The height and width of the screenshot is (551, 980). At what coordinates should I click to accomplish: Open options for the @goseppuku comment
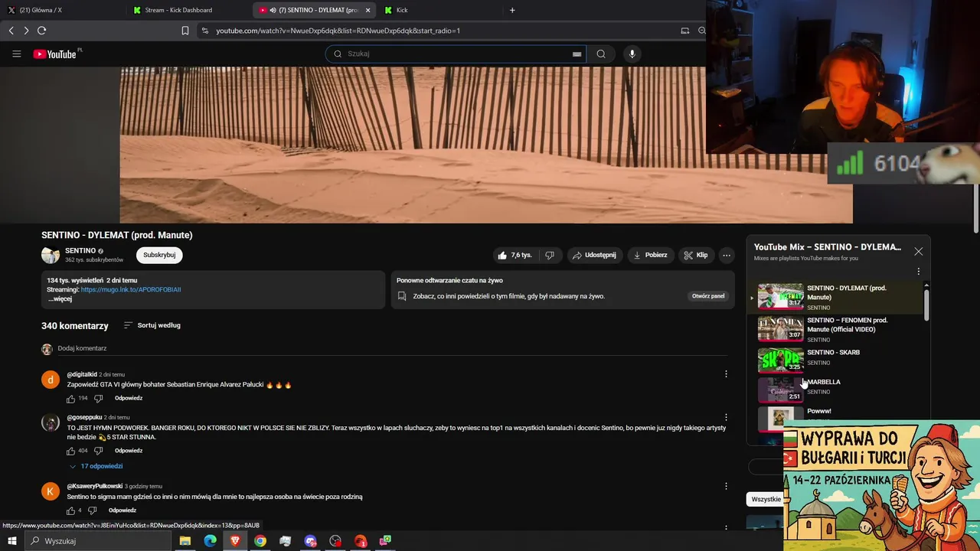726,418
